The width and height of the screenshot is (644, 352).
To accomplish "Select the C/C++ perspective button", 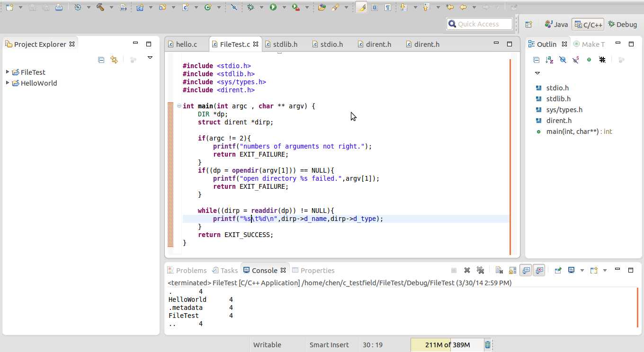I will [589, 24].
